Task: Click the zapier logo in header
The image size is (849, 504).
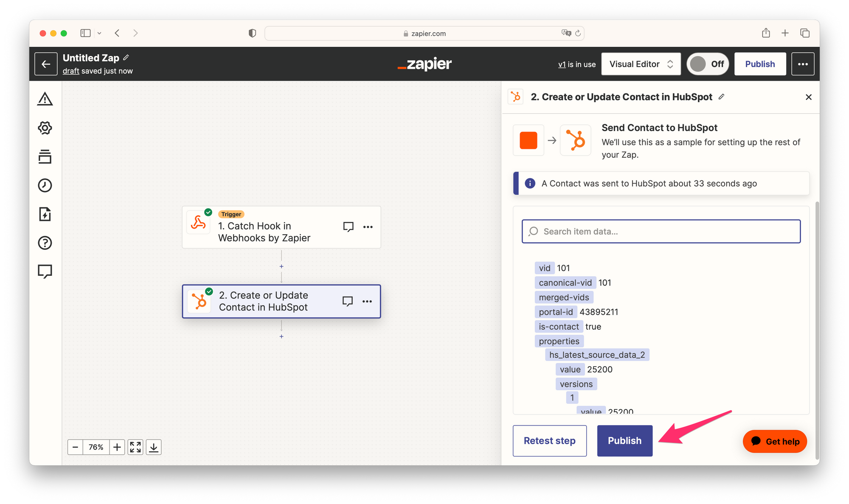Action: [x=424, y=64]
